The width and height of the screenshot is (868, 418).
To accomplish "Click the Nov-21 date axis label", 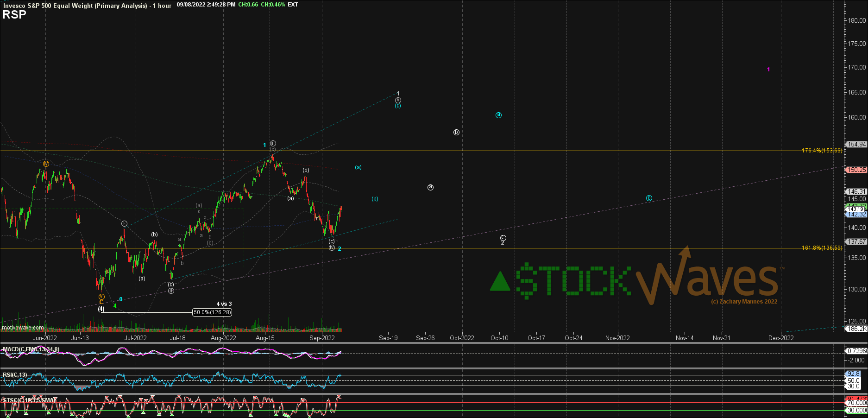I will [721, 338].
